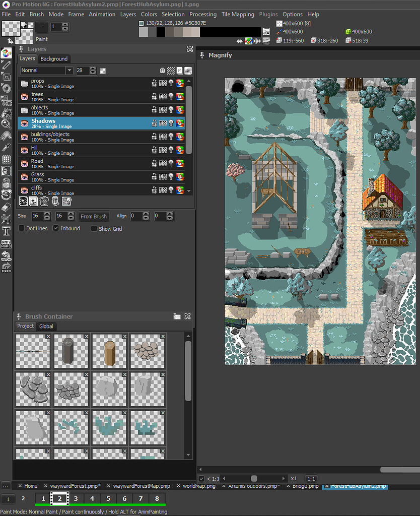Enable the Dot Lines checkbox
This screenshot has height=516, width=420.
[x=22, y=228]
